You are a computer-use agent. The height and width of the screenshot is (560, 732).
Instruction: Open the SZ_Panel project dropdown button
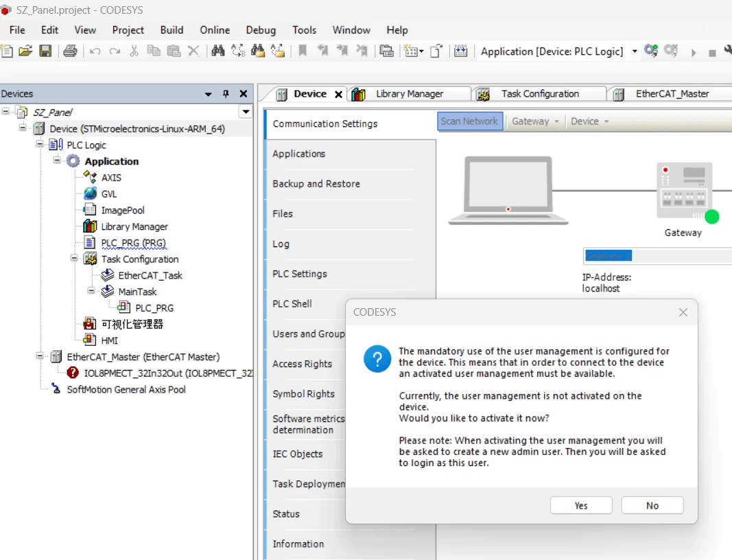(x=246, y=112)
